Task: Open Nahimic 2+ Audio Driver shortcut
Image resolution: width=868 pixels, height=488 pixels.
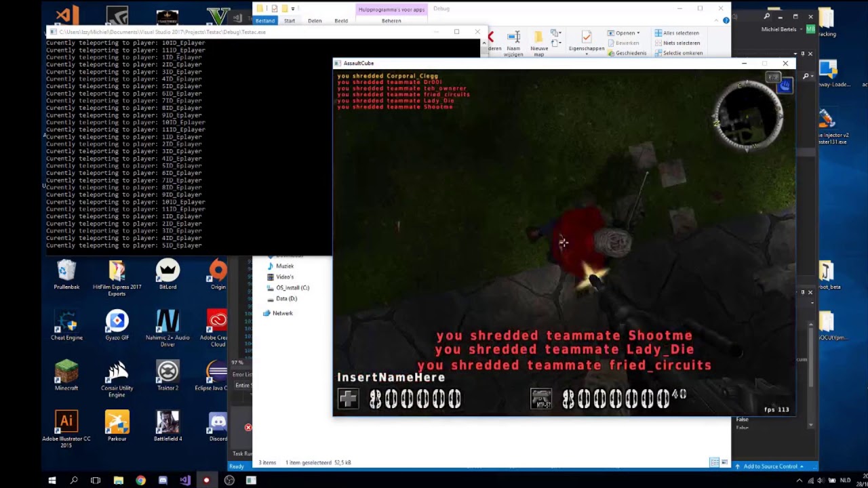Action: pos(167,328)
